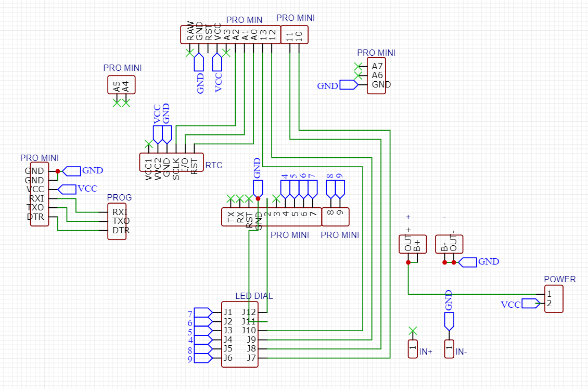Click the no-connect X above the IN+ pin

point(413,330)
